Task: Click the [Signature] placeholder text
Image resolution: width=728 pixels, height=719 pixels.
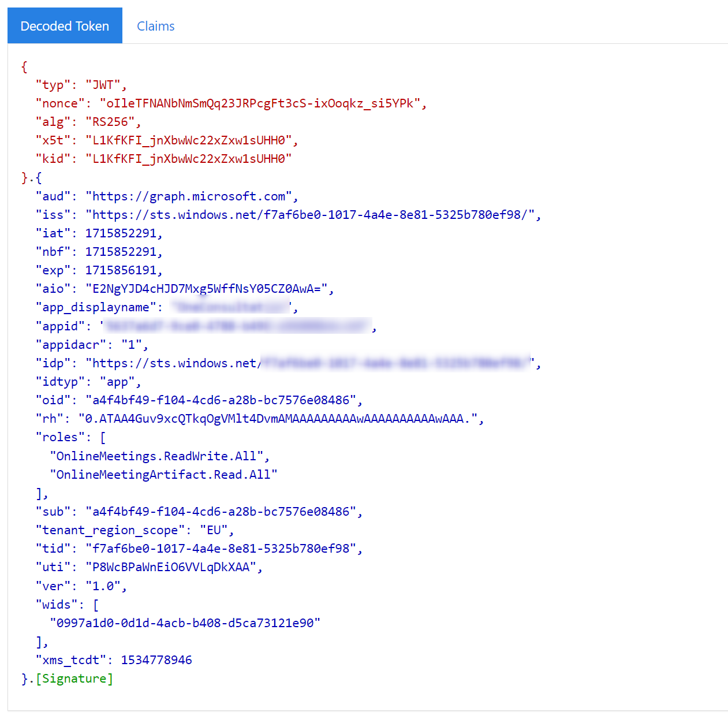Action: pos(74,679)
